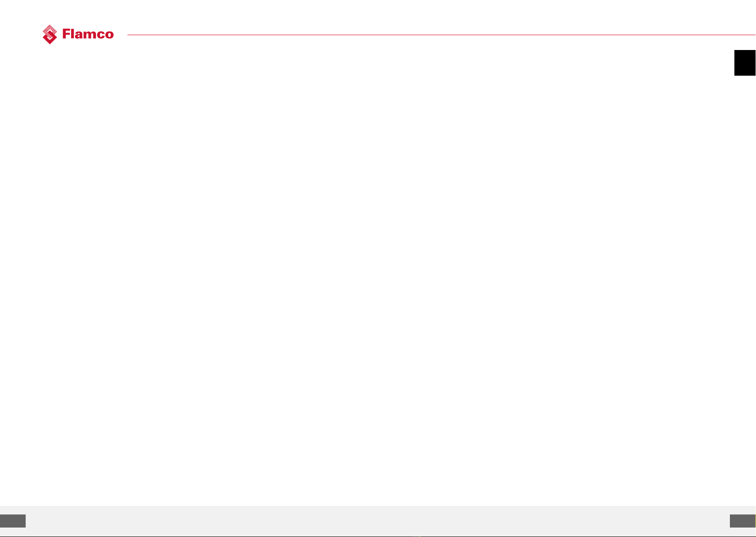Click the gray box in the bottom-right footer
Viewport: 756px width, 537px height.
point(742,521)
